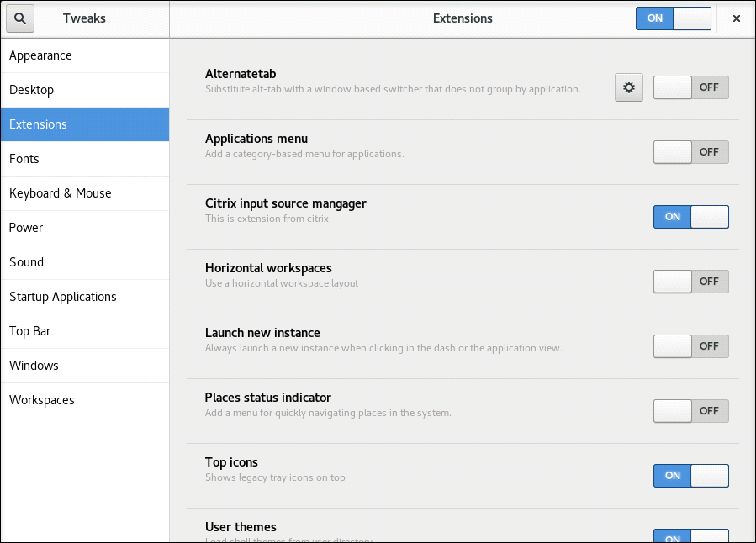
Task: Turn off Top icons extension
Action: click(690, 476)
